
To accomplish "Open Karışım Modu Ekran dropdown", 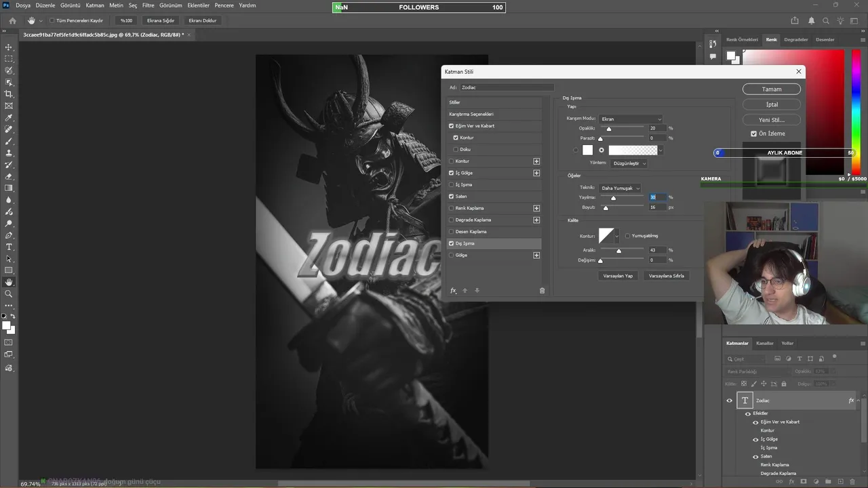I will point(631,119).
